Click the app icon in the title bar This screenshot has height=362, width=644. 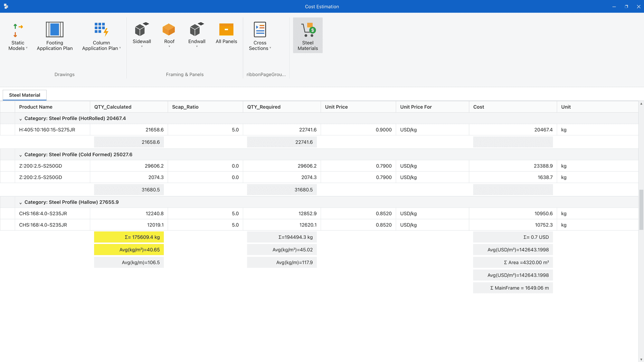6,6
